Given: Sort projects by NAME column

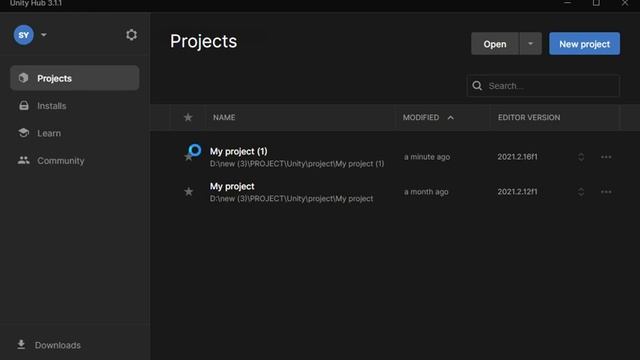Looking at the screenshot, I should tap(224, 118).
